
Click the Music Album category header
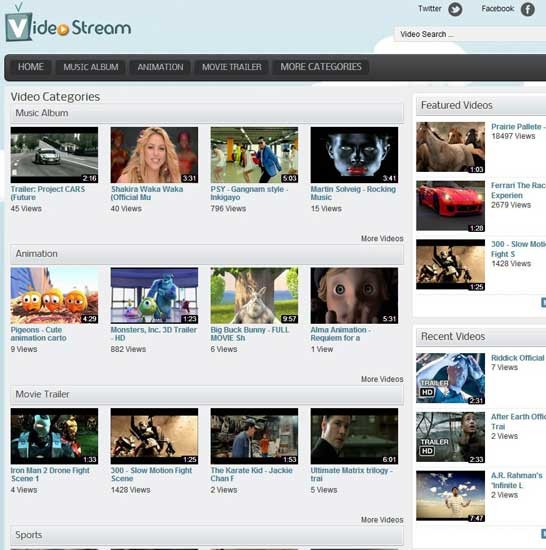tap(207, 113)
